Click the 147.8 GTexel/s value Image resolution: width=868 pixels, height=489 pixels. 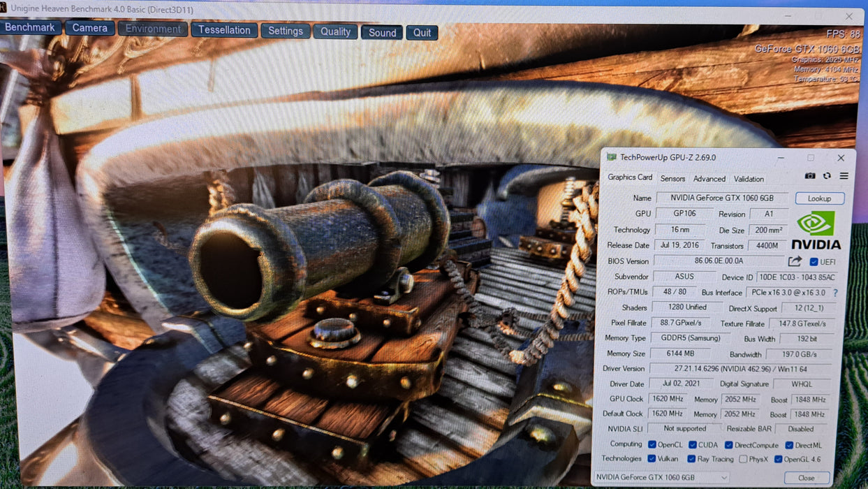point(801,323)
